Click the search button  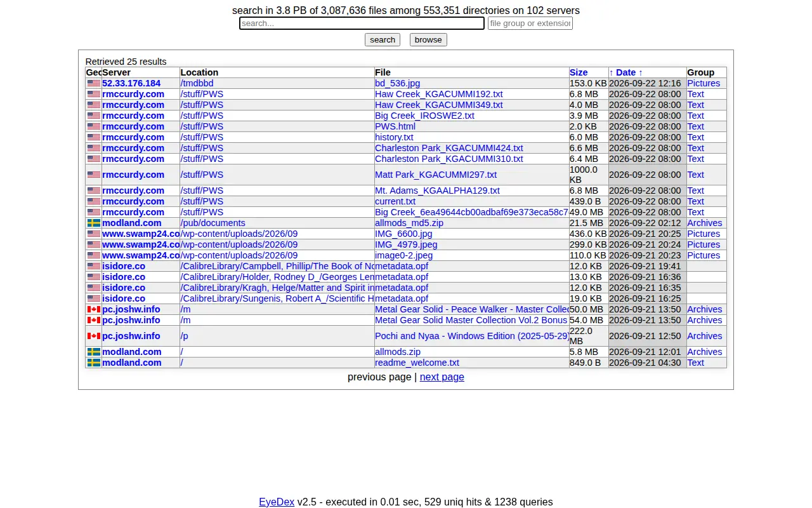383,39
